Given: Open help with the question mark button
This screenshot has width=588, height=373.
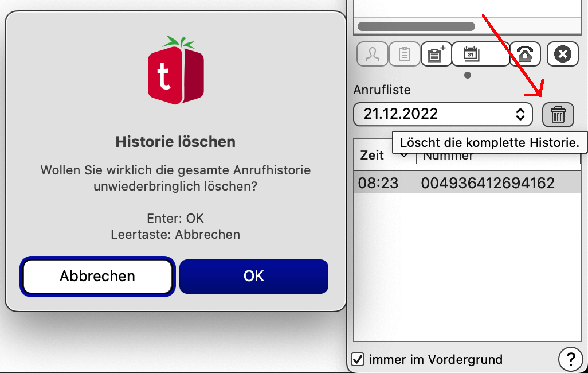Looking at the screenshot, I should point(570,359).
